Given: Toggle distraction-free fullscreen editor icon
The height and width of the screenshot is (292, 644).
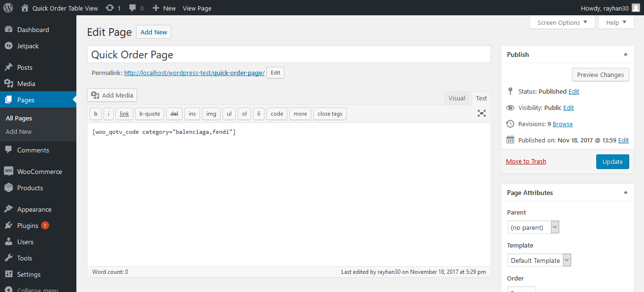Looking at the screenshot, I should tap(482, 113).
